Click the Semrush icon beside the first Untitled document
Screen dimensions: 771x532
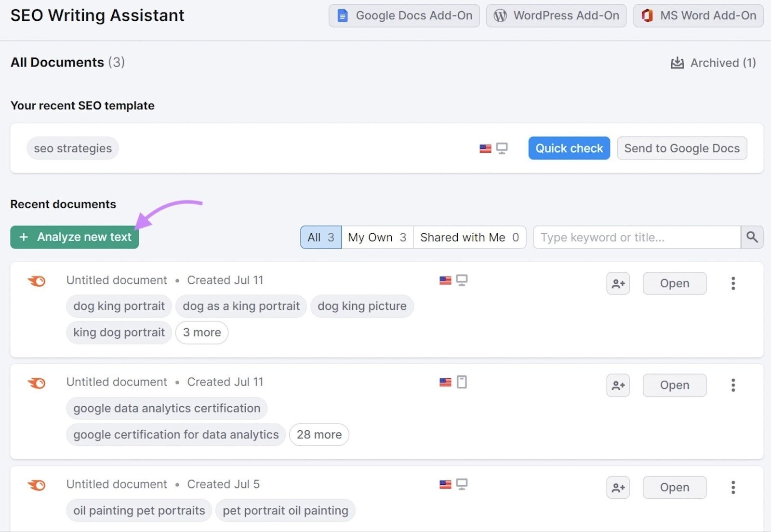(x=36, y=281)
